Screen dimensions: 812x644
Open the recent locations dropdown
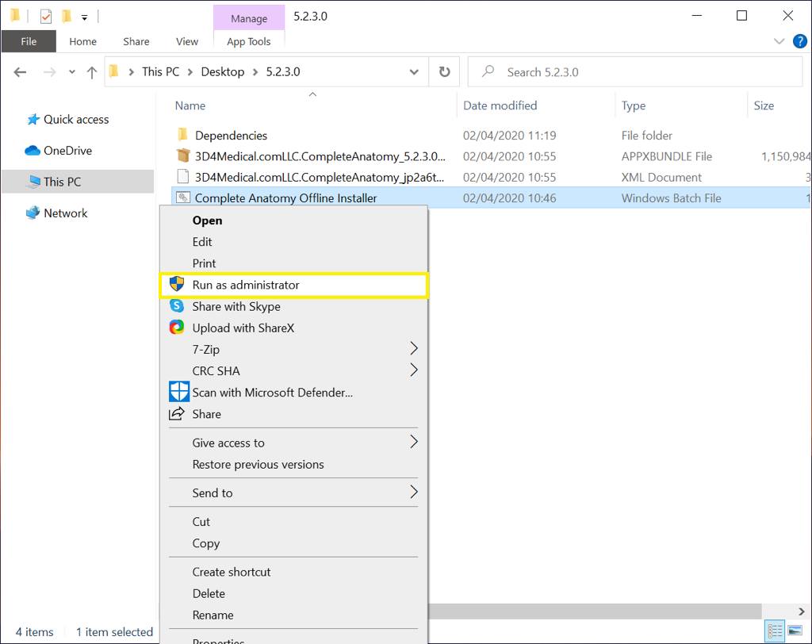[x=72, y=72]
